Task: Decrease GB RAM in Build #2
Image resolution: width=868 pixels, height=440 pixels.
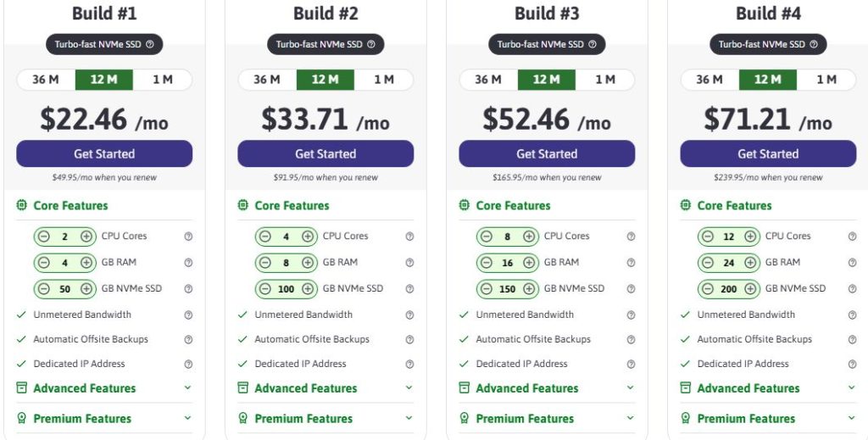Action: click(264, 263)
